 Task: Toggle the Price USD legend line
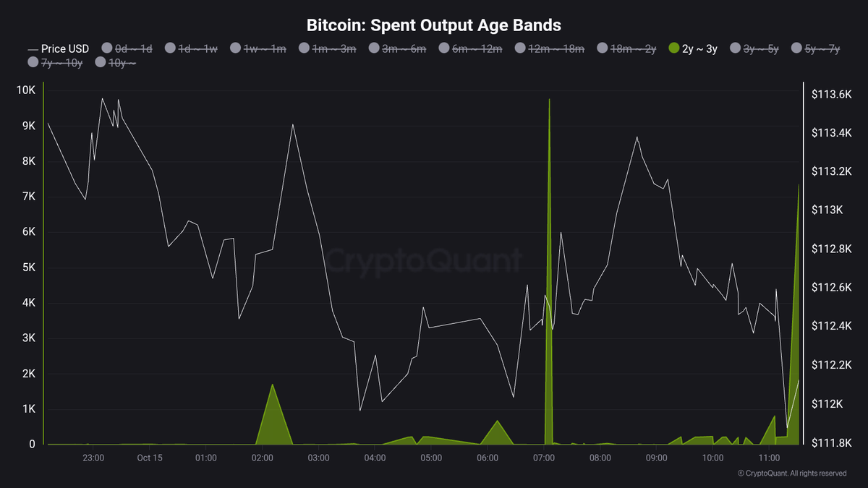tap(58, 48)
